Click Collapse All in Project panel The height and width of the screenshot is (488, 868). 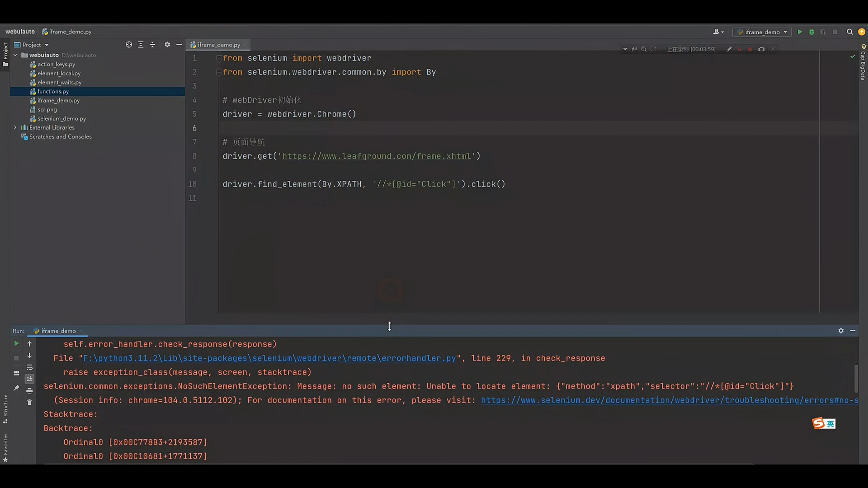152,45
